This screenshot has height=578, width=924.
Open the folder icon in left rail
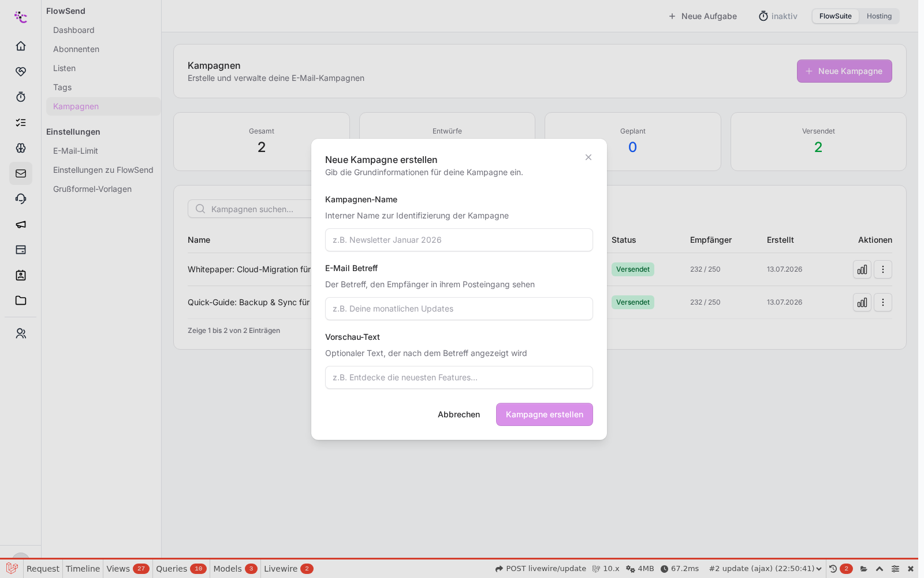[x=21, y=301]
